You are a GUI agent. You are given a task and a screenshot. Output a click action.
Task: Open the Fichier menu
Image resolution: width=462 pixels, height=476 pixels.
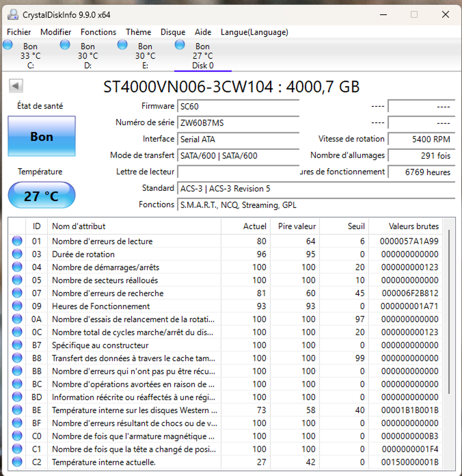coord(19,32)
